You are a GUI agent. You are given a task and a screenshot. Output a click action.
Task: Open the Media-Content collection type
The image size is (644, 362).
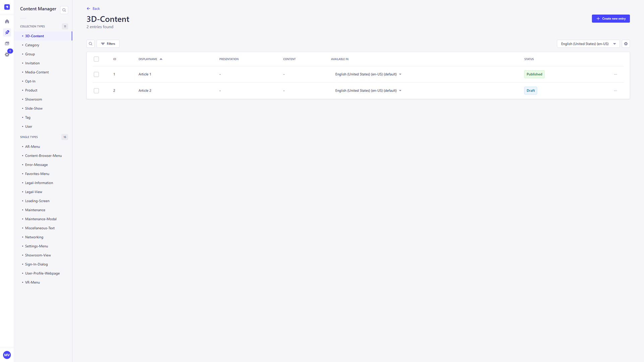point(37,72)
